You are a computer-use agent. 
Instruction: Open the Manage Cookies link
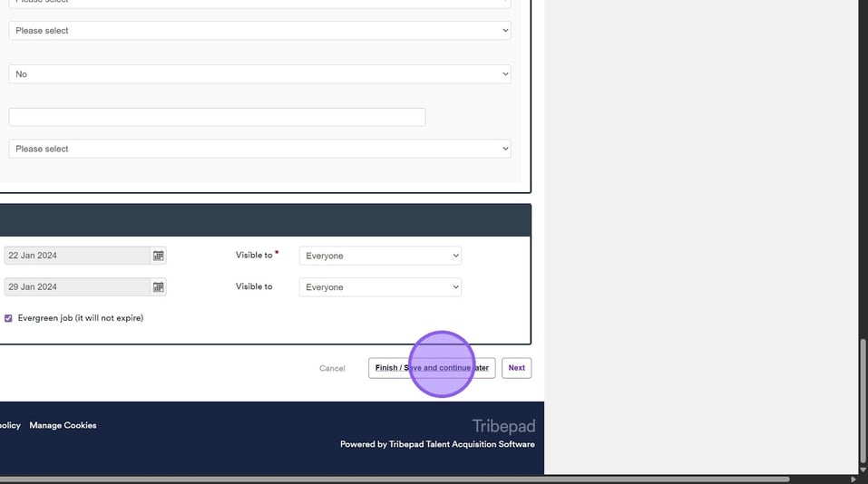[63, 425]
